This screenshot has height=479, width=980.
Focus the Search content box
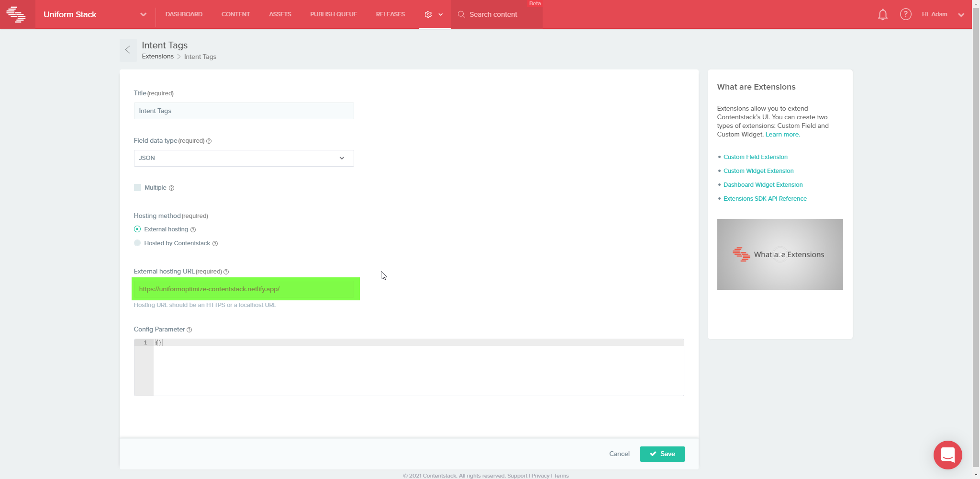(x=497, y=14)
